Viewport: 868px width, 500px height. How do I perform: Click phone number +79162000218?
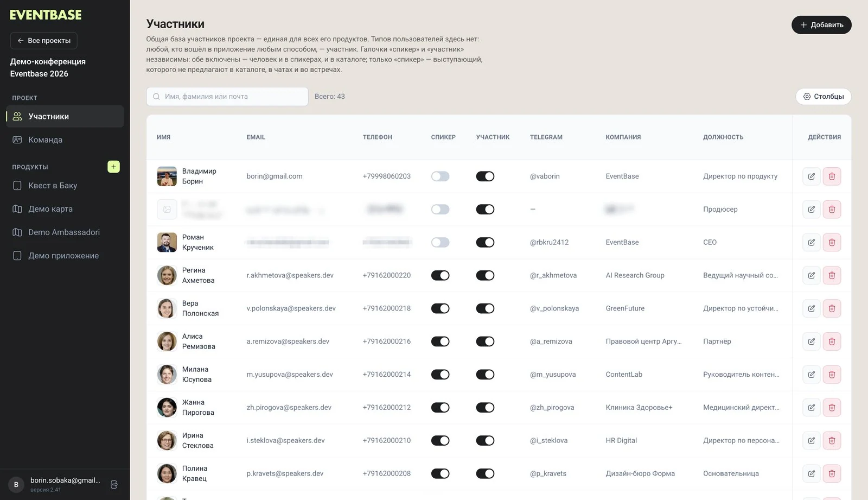point(387,308)
